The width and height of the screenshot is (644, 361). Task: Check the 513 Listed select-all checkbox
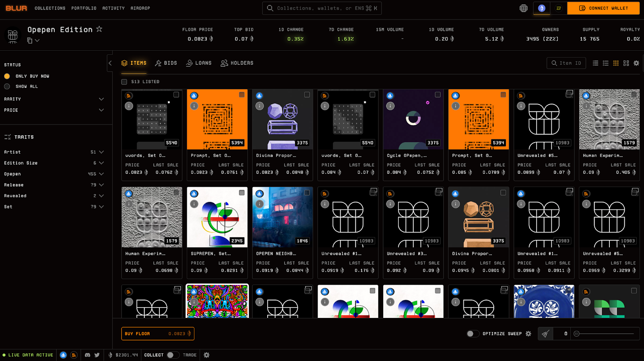(x=124, y=82)
